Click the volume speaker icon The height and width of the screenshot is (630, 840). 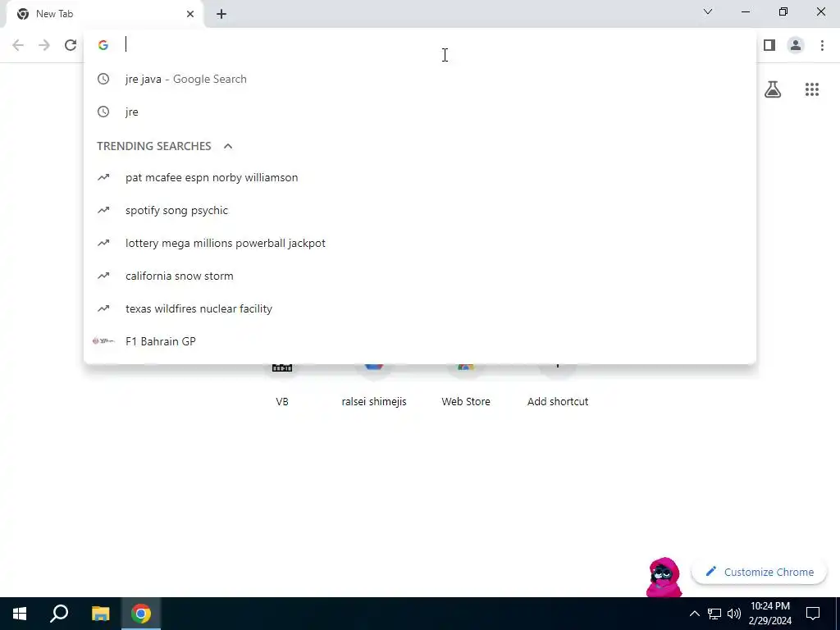tap(734, 614)
